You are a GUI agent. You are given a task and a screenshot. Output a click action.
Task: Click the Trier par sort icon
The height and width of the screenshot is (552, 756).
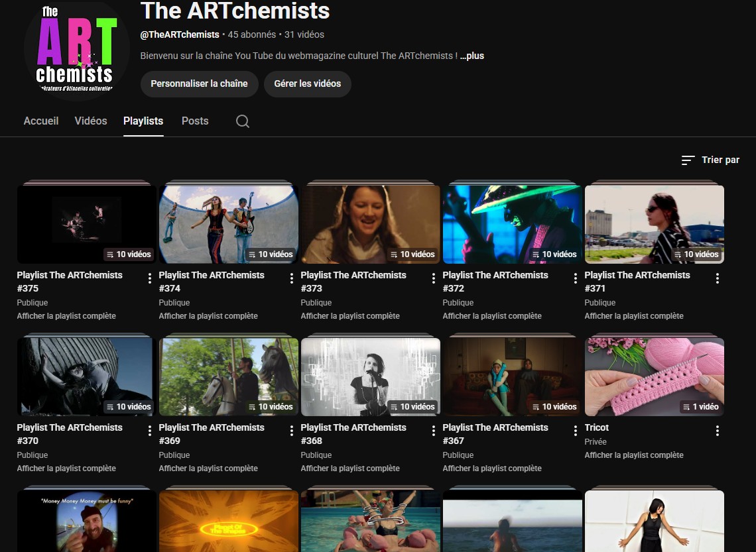(688, 160)
